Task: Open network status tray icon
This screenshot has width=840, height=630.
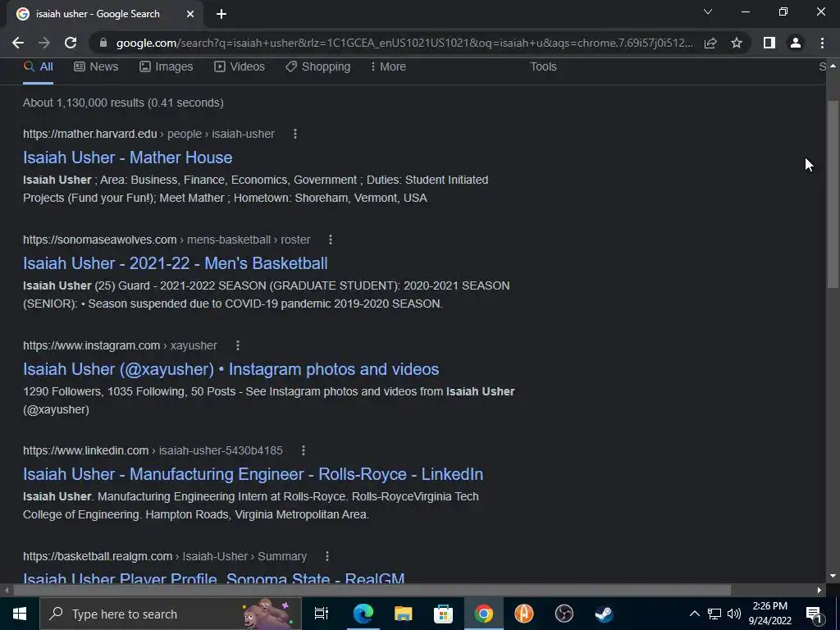Action: [714, 614]
